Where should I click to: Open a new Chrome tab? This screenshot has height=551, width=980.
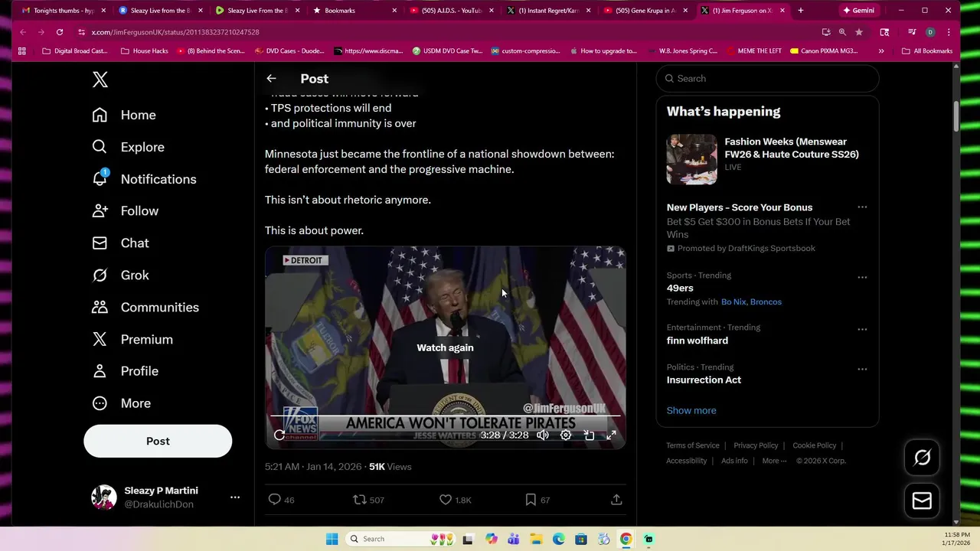801,11
